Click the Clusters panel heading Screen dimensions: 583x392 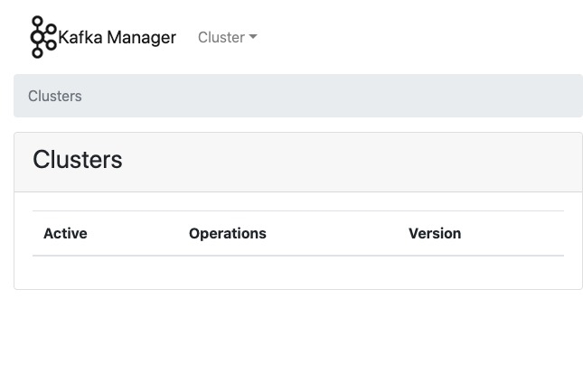coord(78,160)
